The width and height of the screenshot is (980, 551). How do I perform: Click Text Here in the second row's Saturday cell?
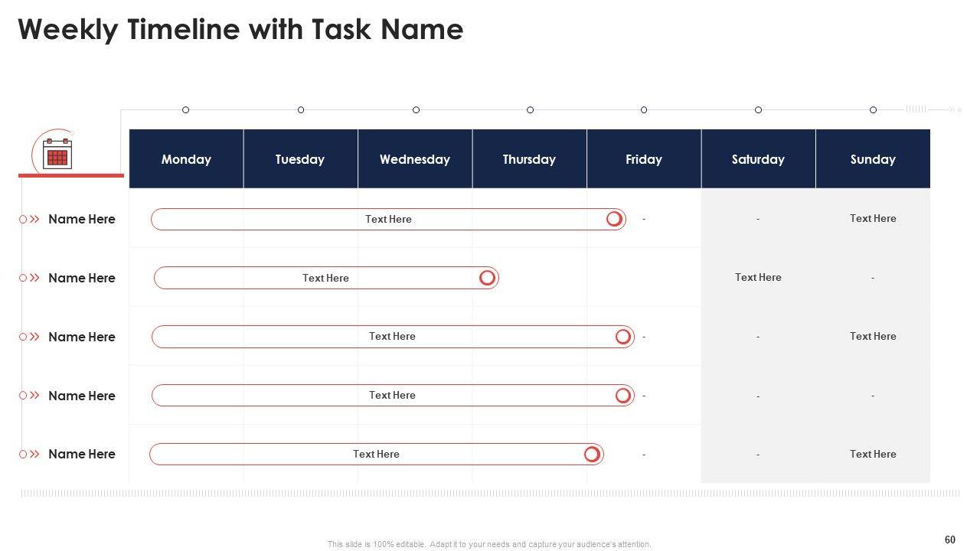(x=758, y=277)
